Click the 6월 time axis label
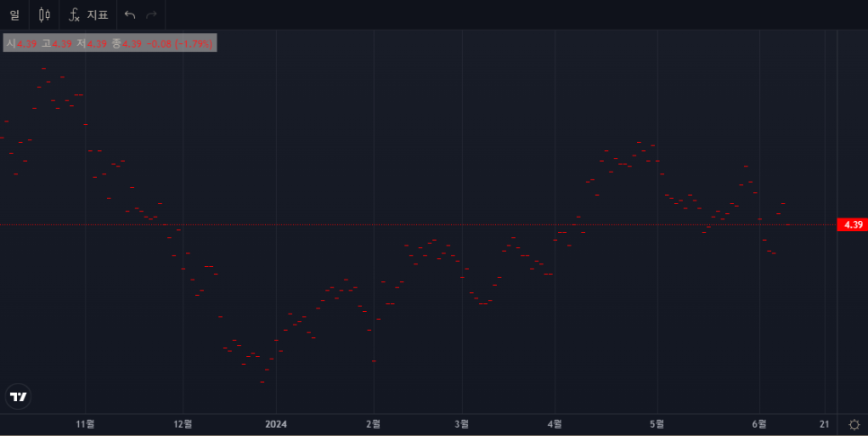Viewport: 868px width, 436px height. coord(759,424)
